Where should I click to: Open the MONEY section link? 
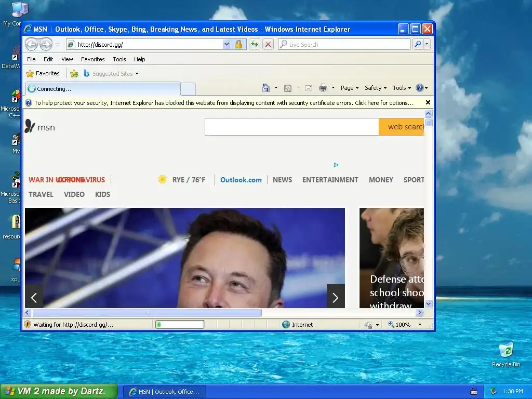(x=381, y=180)
